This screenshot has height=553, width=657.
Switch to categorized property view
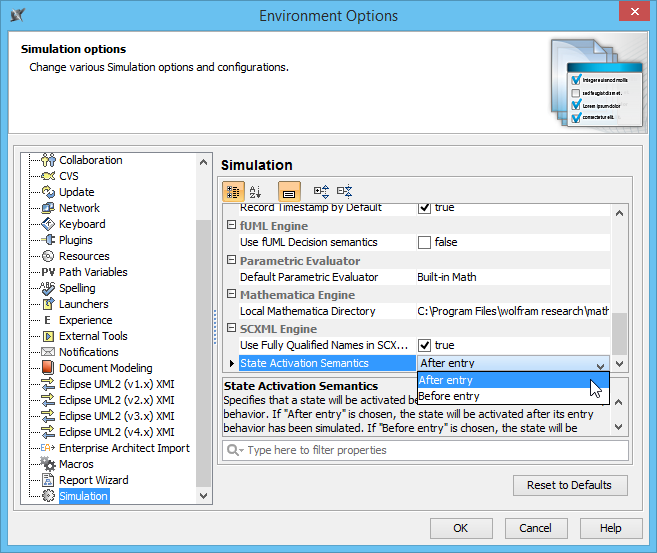click(x=233, y=190)
